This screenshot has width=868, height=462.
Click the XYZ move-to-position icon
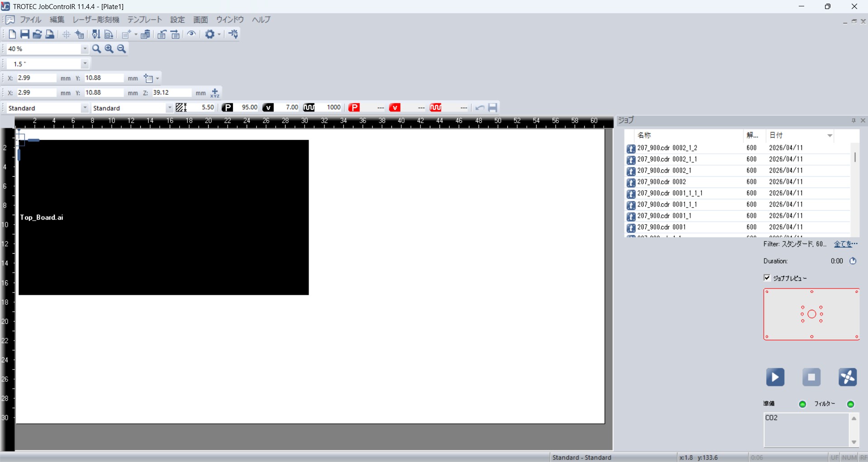pos(215,93)
